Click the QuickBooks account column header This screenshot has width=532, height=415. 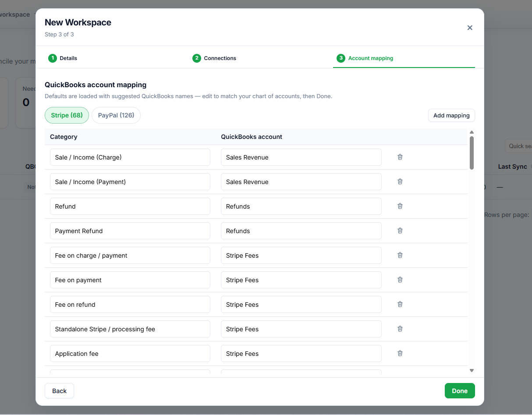click(252, 137)
